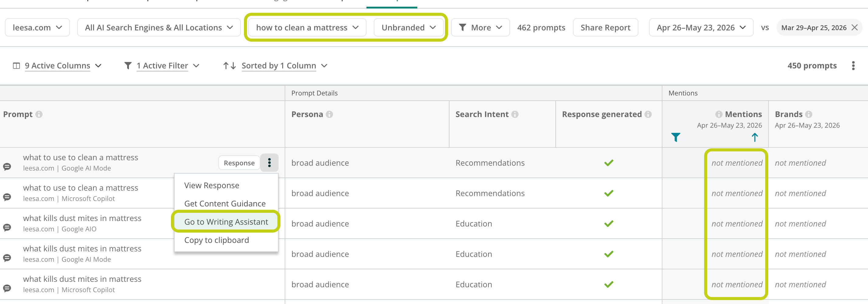Open the table options kebab menu beside 450 prompts
Image resolution: width=868 pixels, height=304 pixels.
point(853,66)
